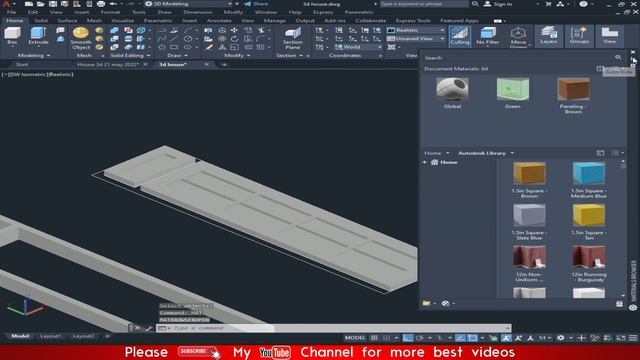Add a new drawing tab with plus
Screen dimensions: 640x360
point(224,64)
